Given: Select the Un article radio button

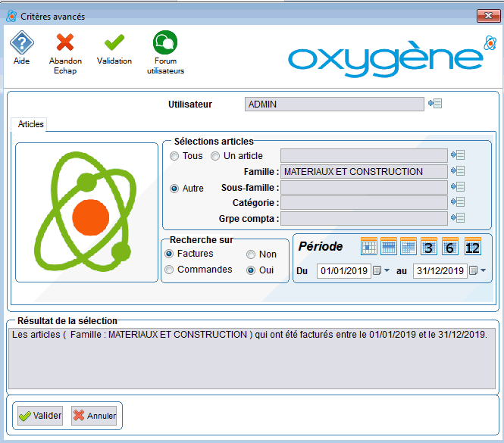Looking at the screenshot, I should pos(215,156).
